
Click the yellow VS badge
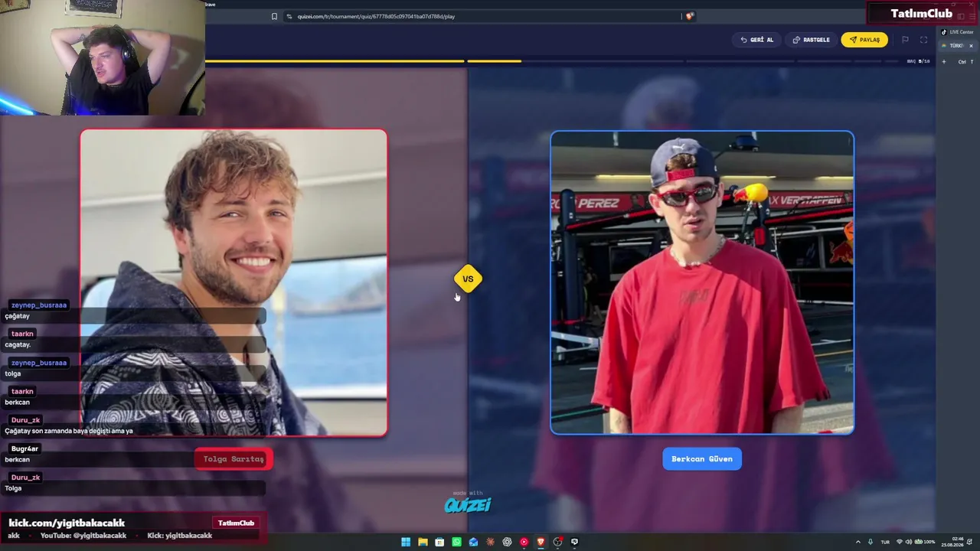(468, 279)
